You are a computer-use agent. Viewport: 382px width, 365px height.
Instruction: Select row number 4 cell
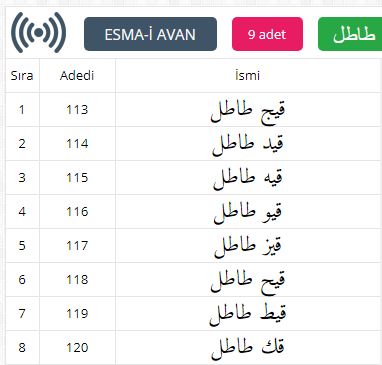(x=22, y=212)
